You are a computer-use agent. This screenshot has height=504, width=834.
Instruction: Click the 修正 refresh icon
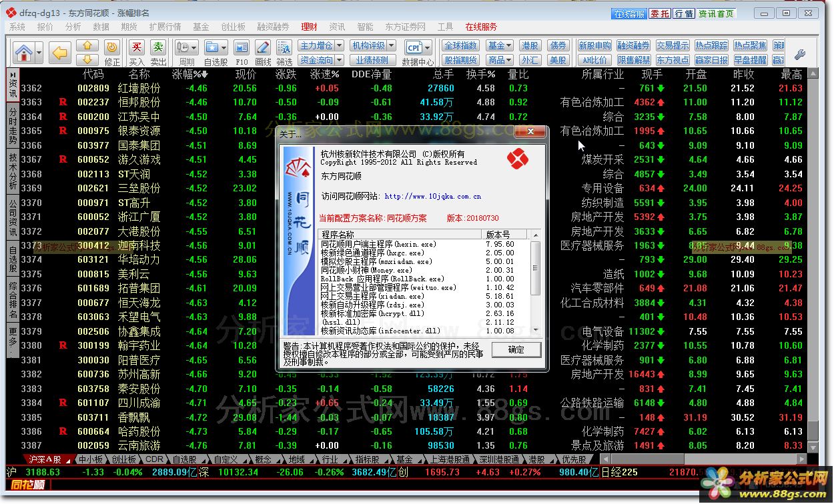[112, 47]
